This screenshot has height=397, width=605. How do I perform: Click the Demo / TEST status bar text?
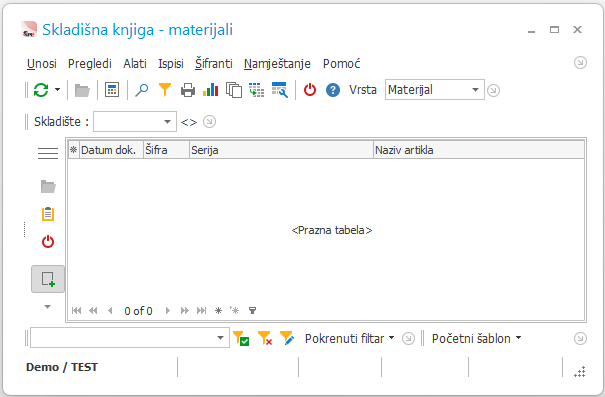pyautogui.click(x=62, y=367)
